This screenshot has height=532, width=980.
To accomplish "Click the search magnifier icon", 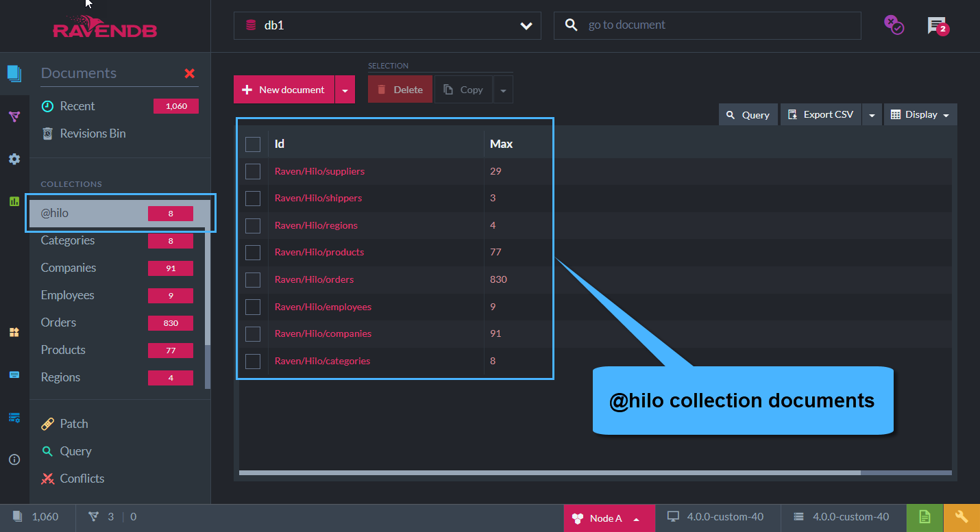I will coord(571,25).
